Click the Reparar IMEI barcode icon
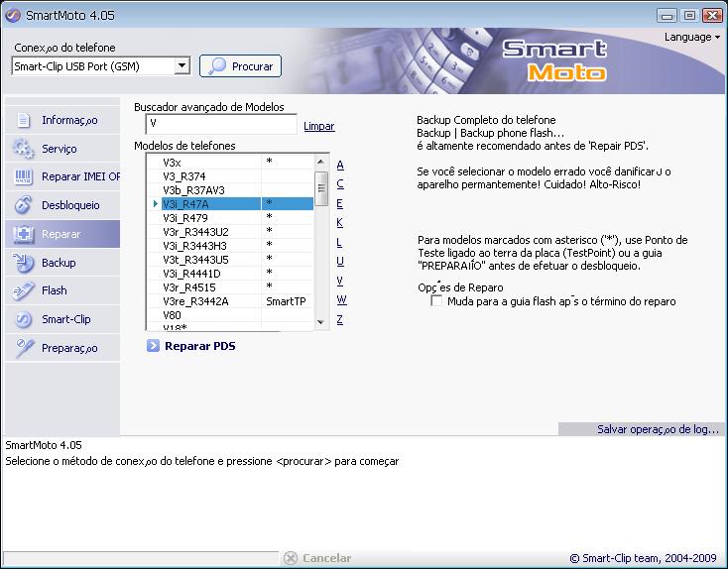 tap(23, 176)
